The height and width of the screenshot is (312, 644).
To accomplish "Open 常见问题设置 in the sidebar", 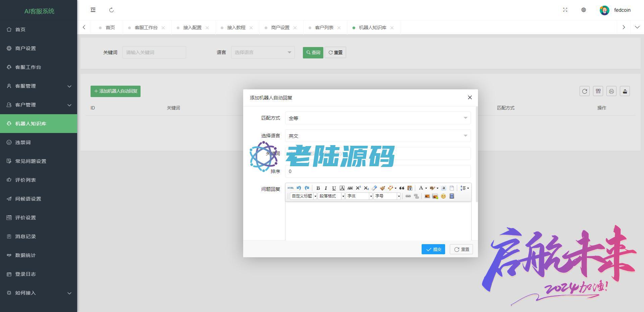I will click(39, 161).
